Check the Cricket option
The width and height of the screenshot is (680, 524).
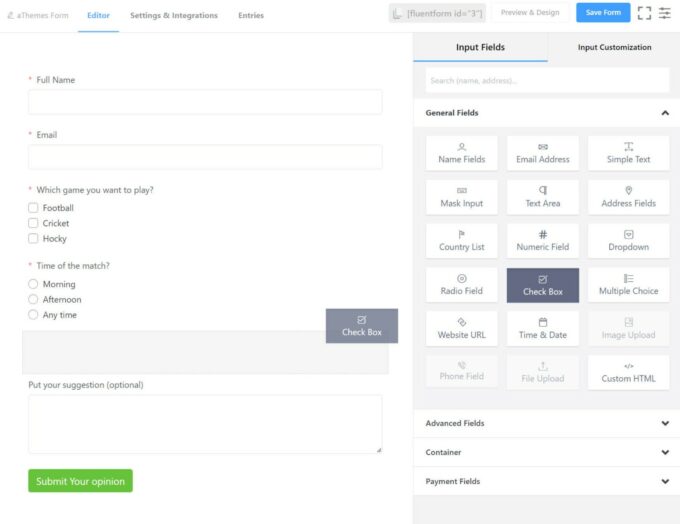click(33, 223)
